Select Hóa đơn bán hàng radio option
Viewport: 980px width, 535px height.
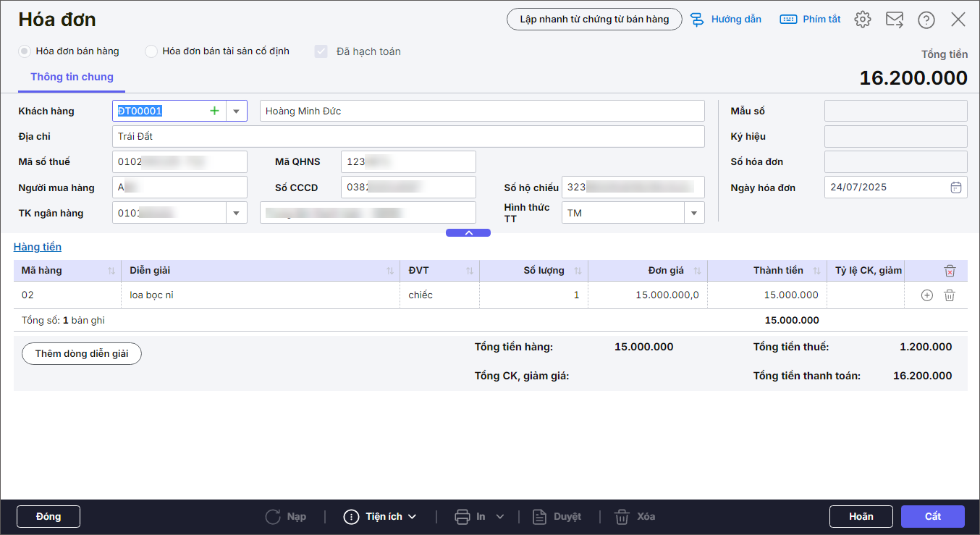25,51
